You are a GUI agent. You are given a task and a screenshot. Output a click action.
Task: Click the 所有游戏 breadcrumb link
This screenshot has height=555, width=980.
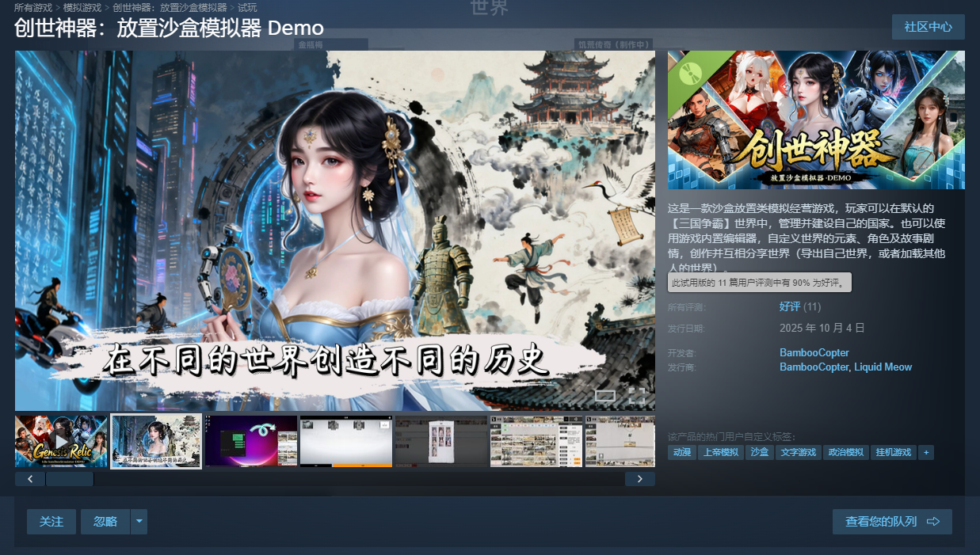(x=32, y=8)
